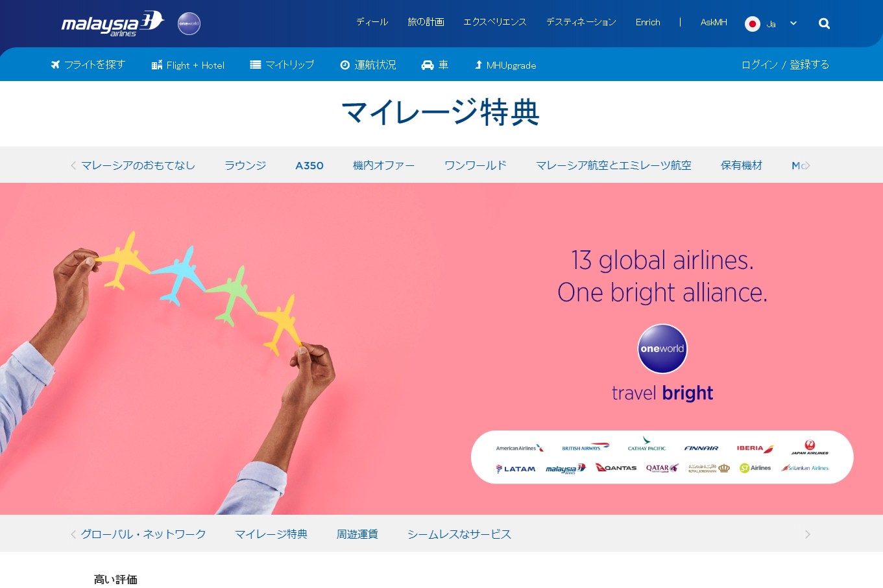Screen dimensions: 883x588
Task: Click the Malaysia Airlines logo
Action: [x=112, y=24]
